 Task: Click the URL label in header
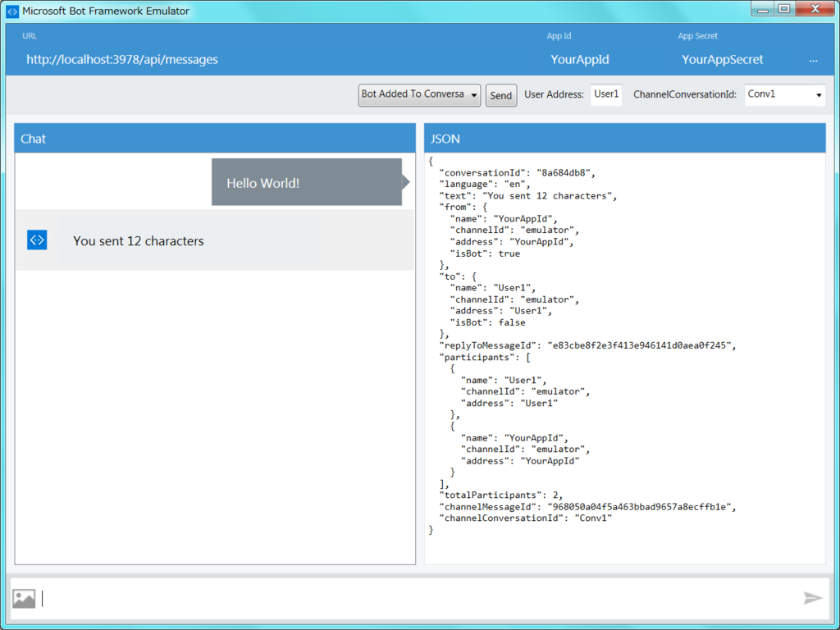[30, 36]
